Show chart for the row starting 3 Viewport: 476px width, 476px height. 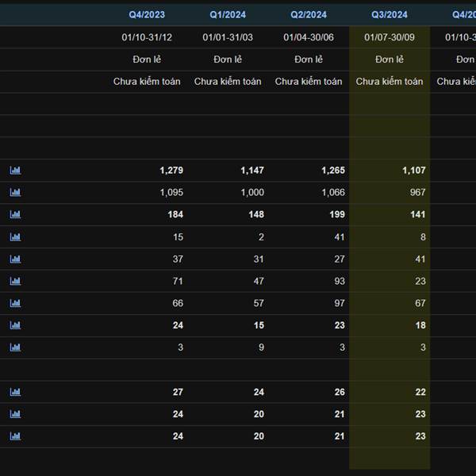(15, 347)
